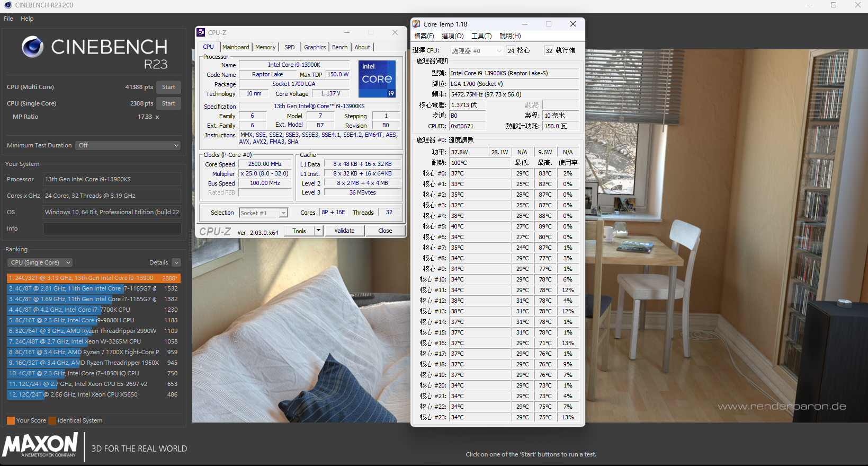This screenshot has width=868, height=466.
Task: Click the Processor field 13th Gen i9-13900KS
Action: coord(112,179)
